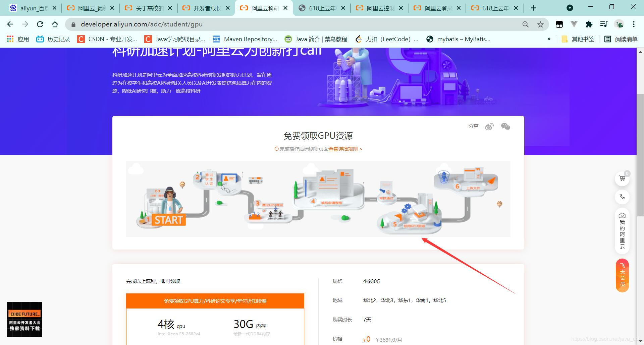Open the CODE FUTURE 独家资料下载 ad
The width and height of the screenshot is (644, 345).
(x=24, y=320)
